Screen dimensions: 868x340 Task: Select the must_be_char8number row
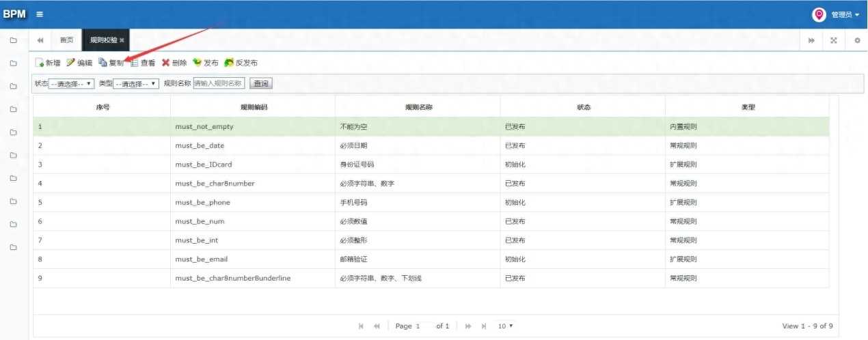click(431, 184)
